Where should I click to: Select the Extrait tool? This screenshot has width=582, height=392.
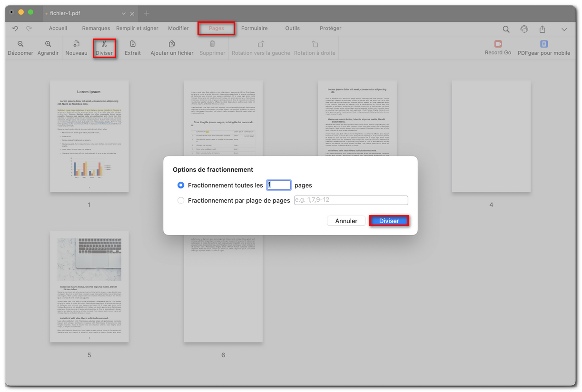click(132, 48)
